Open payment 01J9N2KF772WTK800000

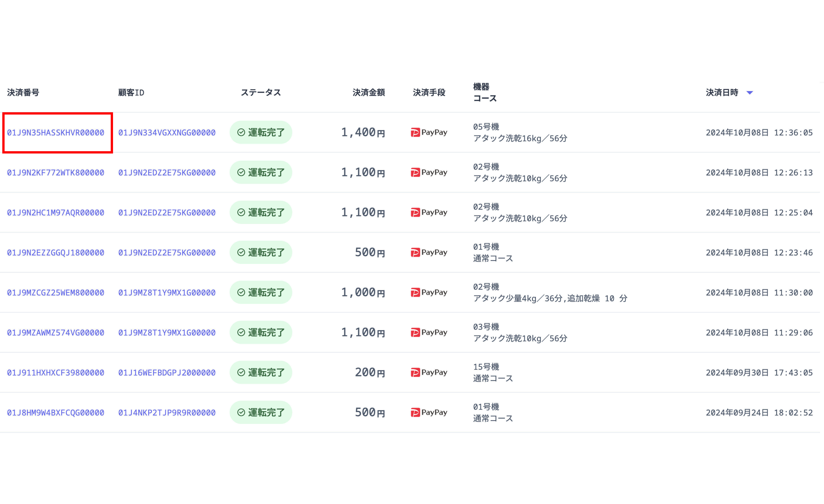tap(56, 173)
